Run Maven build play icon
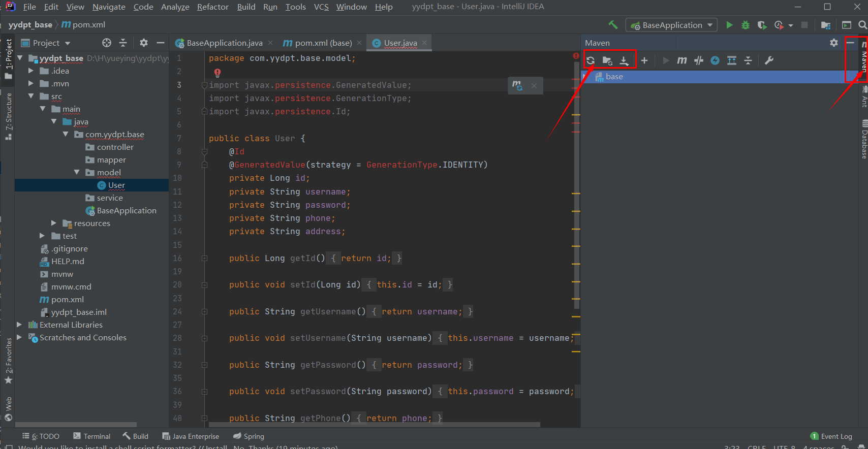The height and width of the screenshot is (449, 868). tap(666, 60)
